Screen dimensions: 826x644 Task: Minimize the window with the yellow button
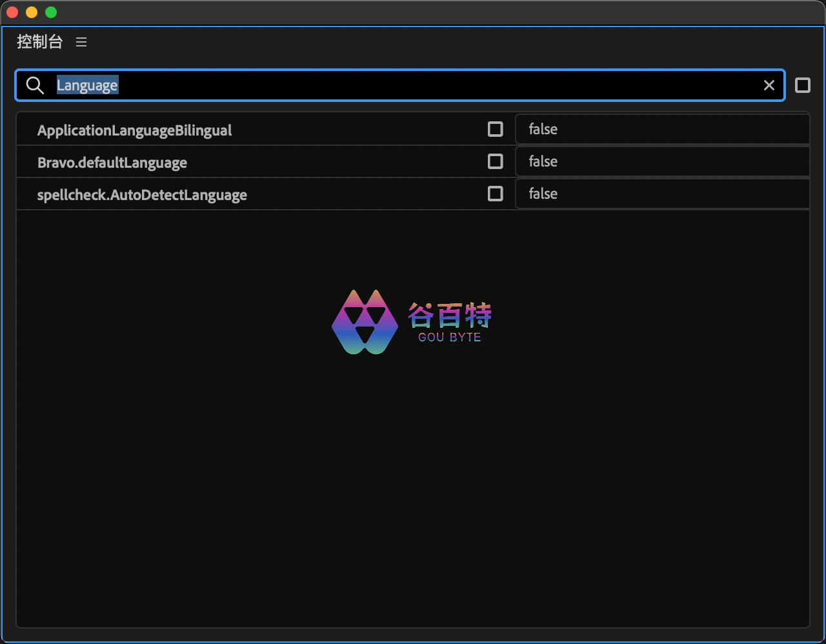coord(32,12)
